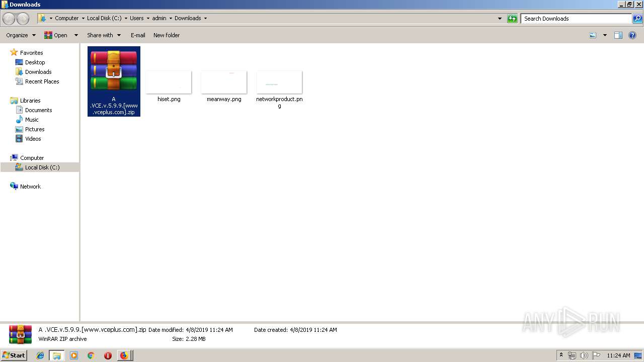Image resolution: width=644 pixels, height=362 pixels.
Task: Open Recent Places in sidebar
Action: point(42,81)
